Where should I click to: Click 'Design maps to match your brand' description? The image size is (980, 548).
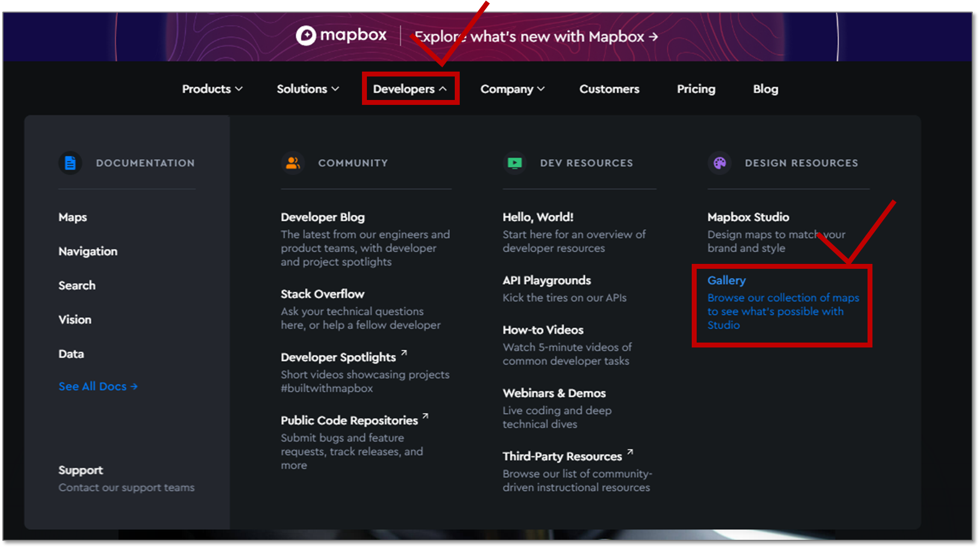click(x=776, y=241)
